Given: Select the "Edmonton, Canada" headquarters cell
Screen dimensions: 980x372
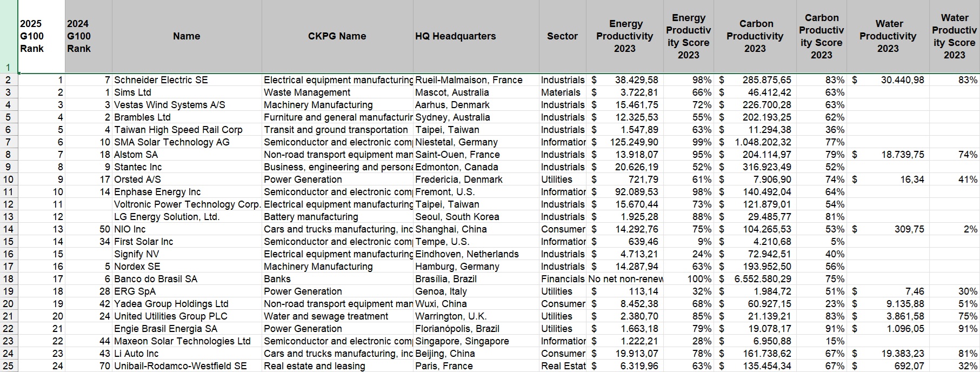Looking at the screenshot, I should 476,167.
